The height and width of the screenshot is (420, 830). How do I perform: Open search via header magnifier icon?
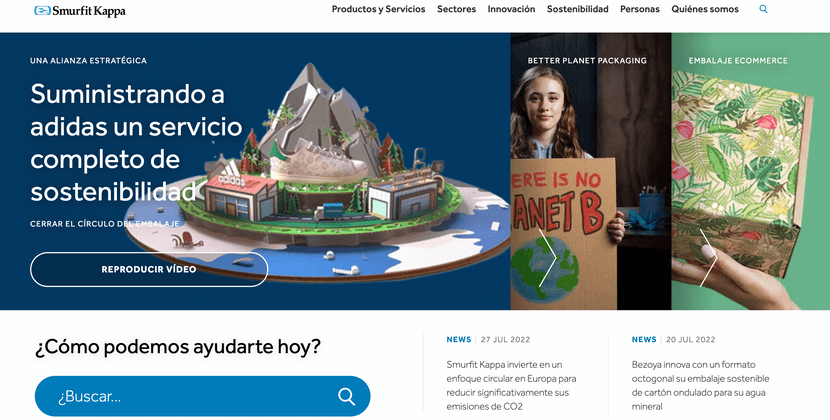coord(764,9)
